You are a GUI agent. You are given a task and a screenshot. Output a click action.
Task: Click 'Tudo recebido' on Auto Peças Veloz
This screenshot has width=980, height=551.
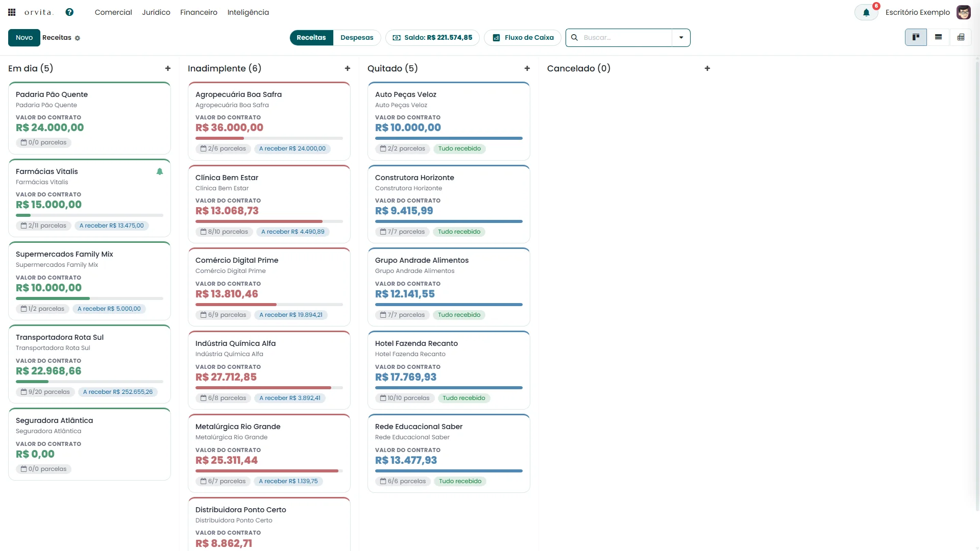point(459,148)
